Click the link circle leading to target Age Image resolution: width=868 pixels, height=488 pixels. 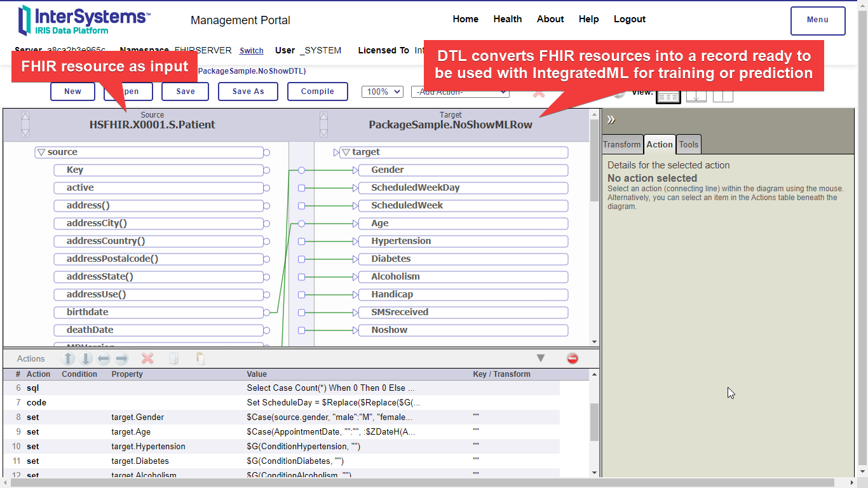coord(301,223)
